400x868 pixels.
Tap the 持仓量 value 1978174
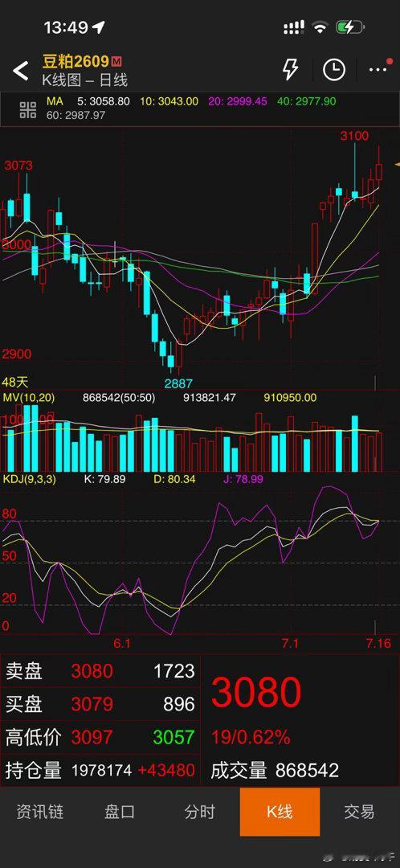(x=102, y=770)
